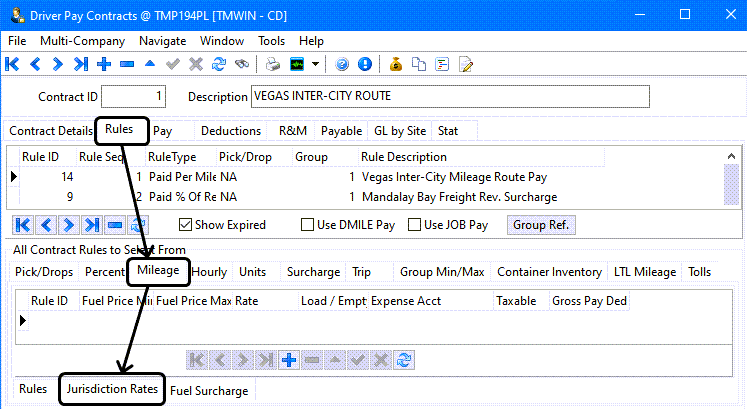The height and width of the screenshot is (409, 747).
Task: Expand dropdown arrow beside the monitor icon
Action: pyautogui.click(x=316, y=64)
